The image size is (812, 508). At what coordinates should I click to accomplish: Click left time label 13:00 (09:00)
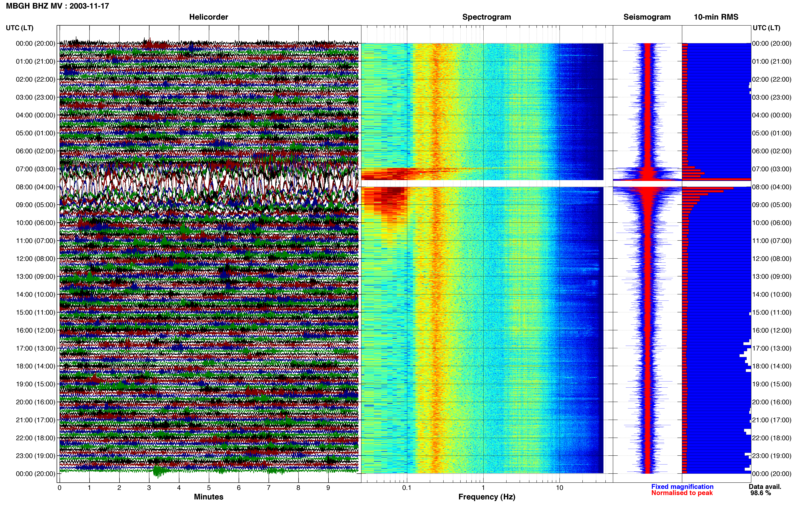[x=36, y=276]
